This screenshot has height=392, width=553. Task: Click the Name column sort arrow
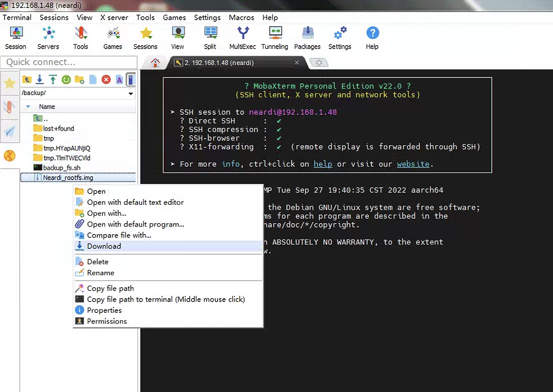point(28,107)
